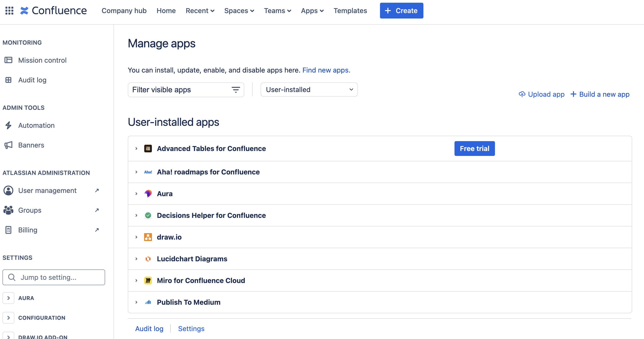Focus the Jump to setting search box
The width and height of the screenshot is (644, 339).
click(x=54, y=277)
